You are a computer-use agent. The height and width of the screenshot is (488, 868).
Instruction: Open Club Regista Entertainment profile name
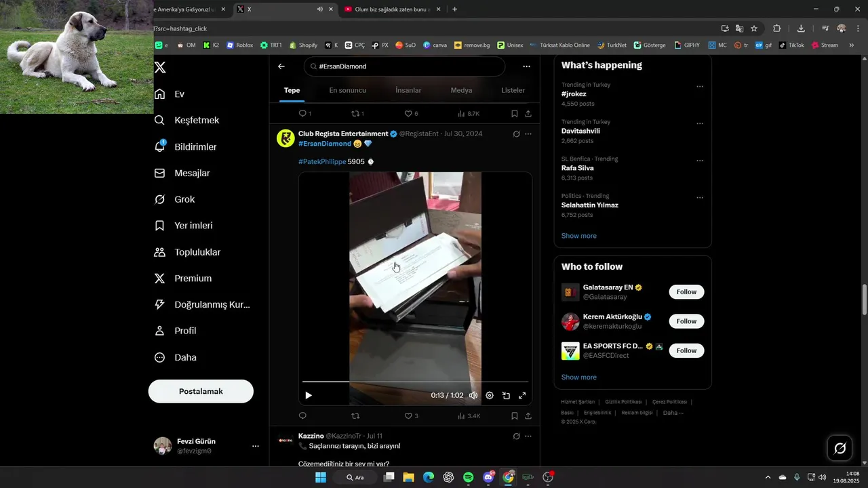343,134
